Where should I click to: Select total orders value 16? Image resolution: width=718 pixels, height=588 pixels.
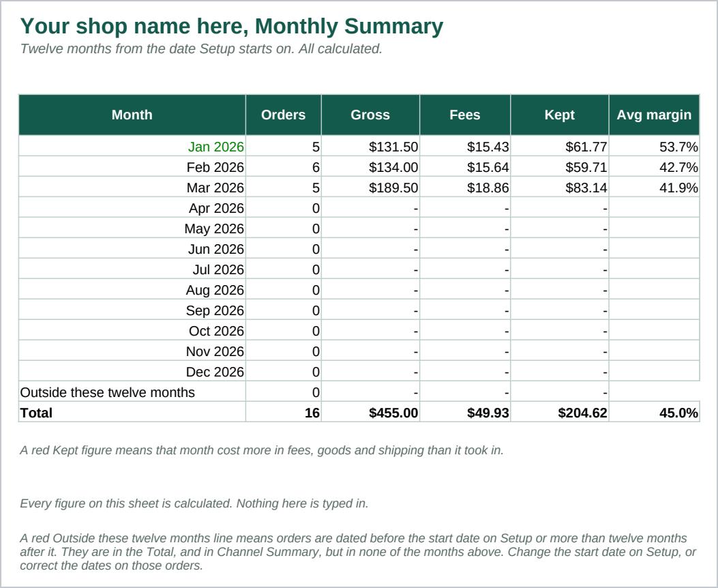click(284, 413)
